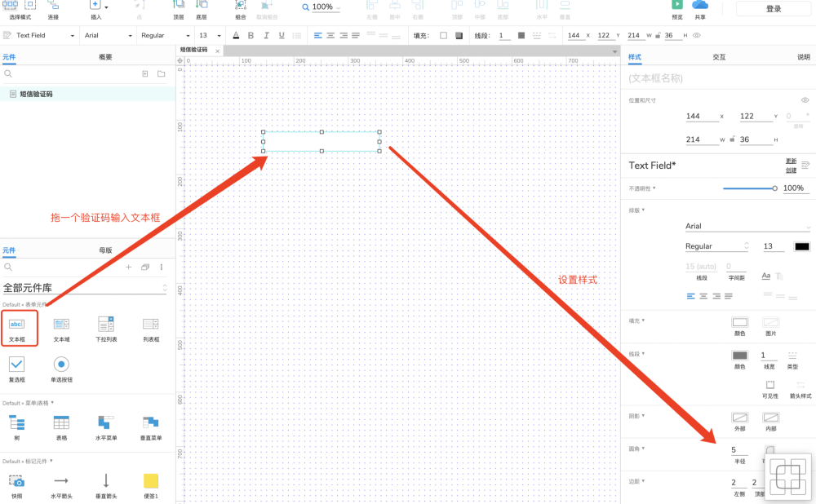Click the add folder icon in pages panel
Viewport: 816px width, 504px height.
162,74
